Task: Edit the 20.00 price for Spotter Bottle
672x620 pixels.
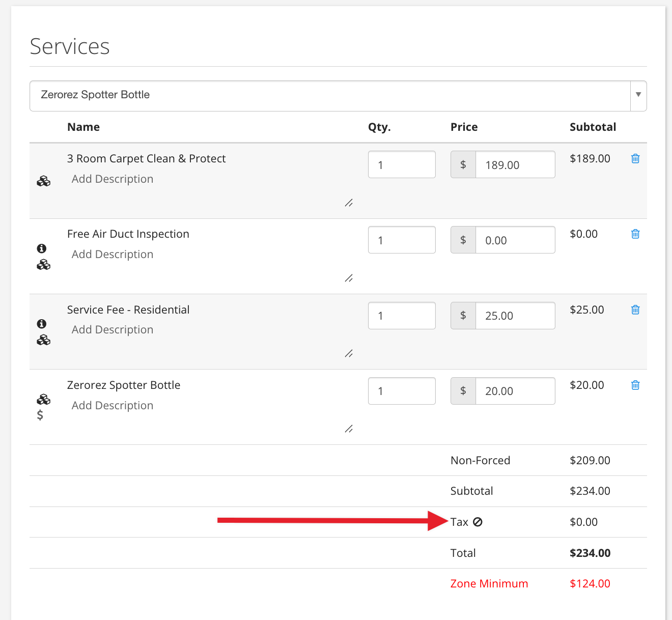Action: pyautogui.click(x=515, y=391)
